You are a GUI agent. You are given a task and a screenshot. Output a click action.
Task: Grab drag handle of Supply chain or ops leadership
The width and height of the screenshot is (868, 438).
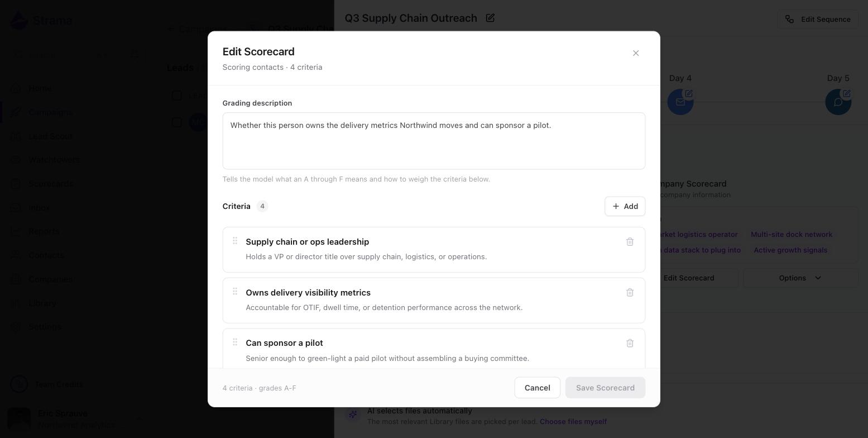pyautogui.click(x=235, y=241)
